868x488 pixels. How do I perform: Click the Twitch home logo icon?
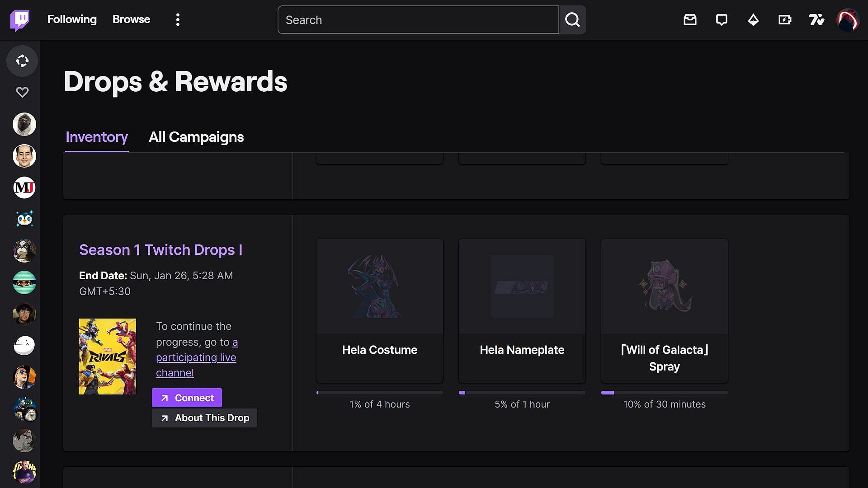[x=20, y=20]
